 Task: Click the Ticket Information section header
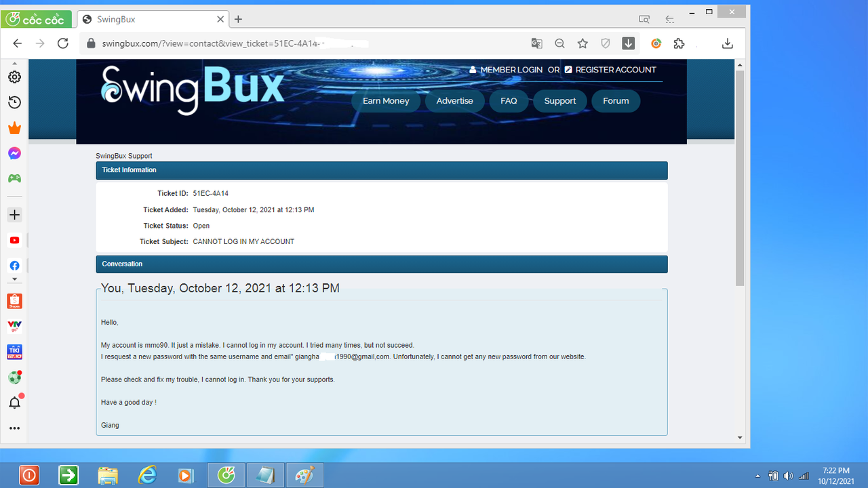tap(382, 170)
